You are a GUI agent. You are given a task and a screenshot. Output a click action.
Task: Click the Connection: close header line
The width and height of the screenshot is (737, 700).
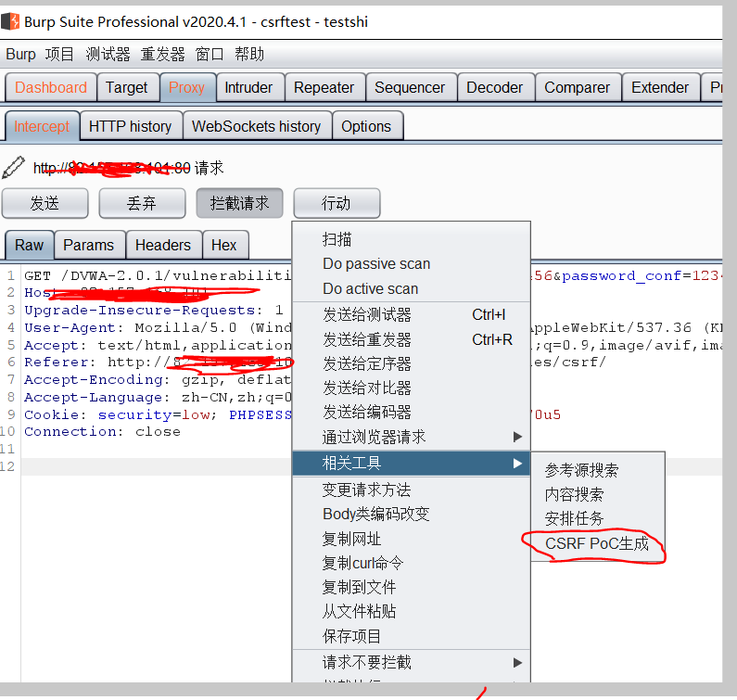(x=103, y=431)
